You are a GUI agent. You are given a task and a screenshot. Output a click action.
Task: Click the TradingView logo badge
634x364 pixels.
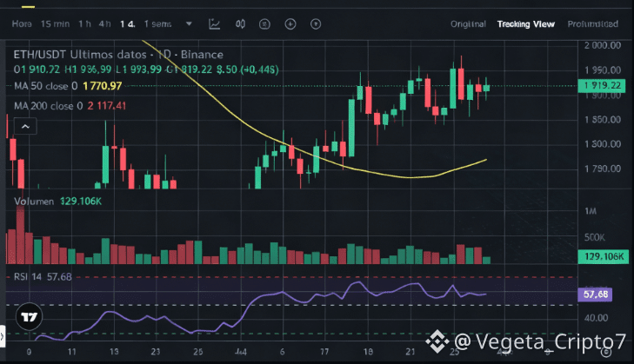click(x=29, y=317)
